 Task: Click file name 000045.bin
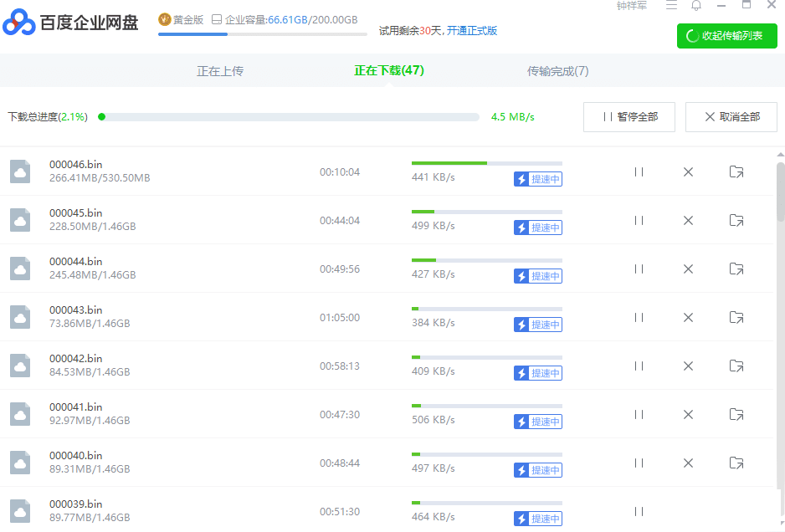(x=75, y=213)
